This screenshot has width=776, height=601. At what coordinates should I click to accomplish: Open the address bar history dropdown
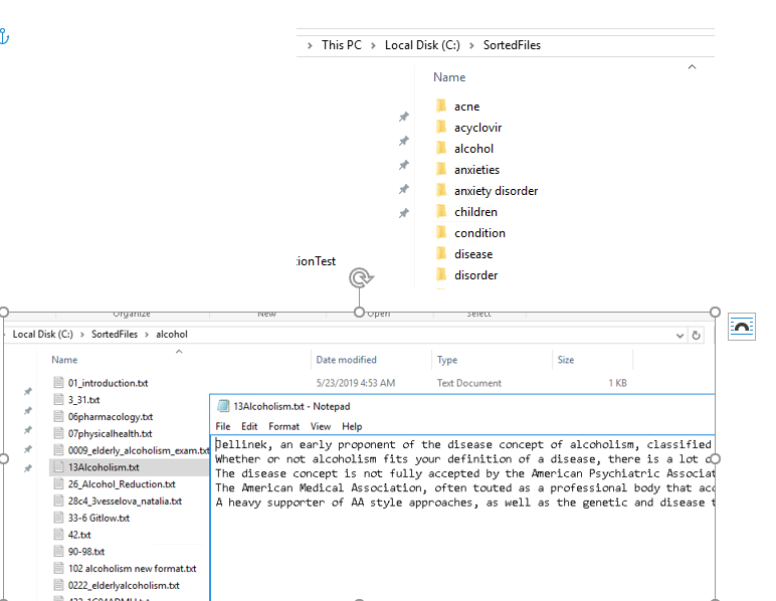pyautogui.click(x=680, y=336)
